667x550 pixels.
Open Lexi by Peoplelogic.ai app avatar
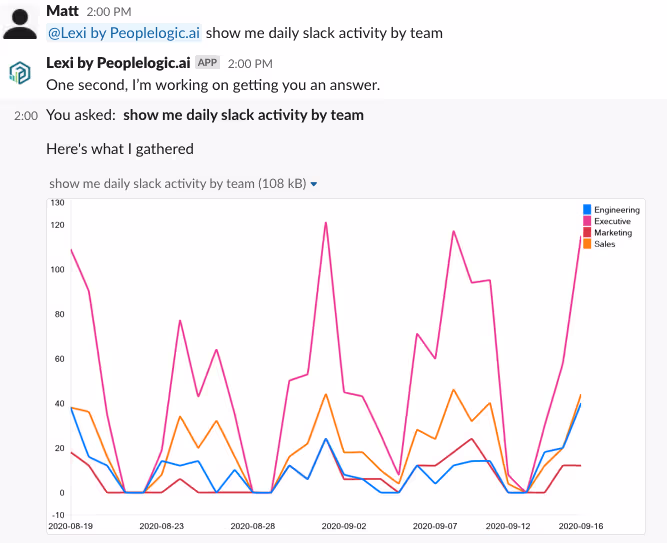(x=20, y=72)
